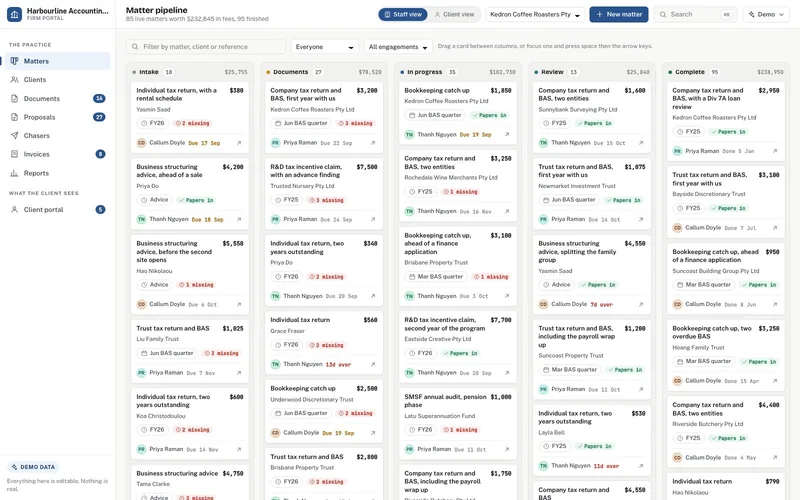The image size is (800, 500).
Task: Select the Hao Nikolaou business structuring card title
Action: click(174, 252)
